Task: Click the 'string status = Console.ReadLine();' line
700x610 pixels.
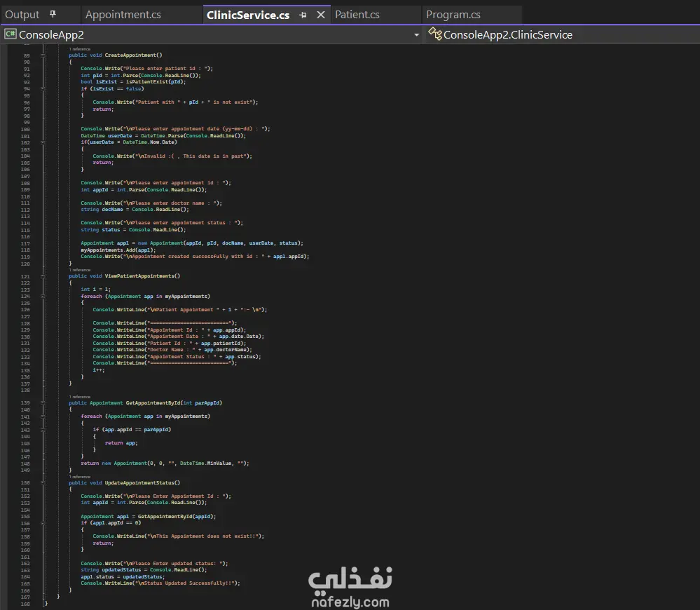Action: [x=133, y=229]
